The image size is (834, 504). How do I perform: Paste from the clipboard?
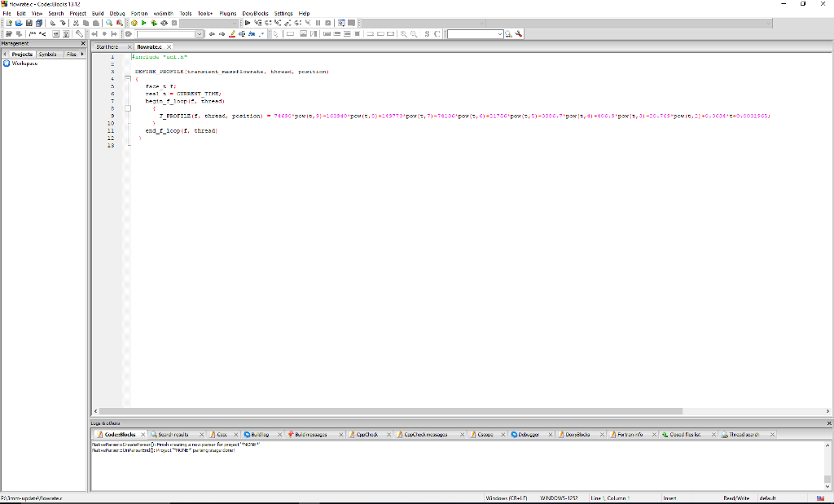pyautogui.click(x=96, y=23)
